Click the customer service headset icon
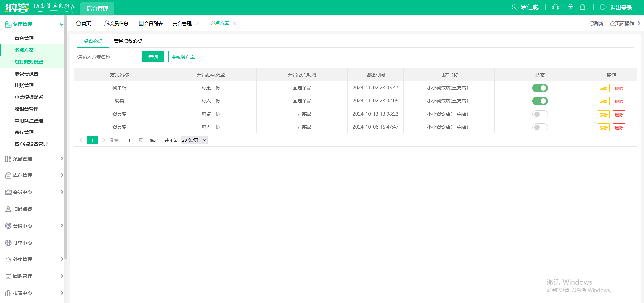Screen dimensions: 644x303 click(x=555, y=7)
